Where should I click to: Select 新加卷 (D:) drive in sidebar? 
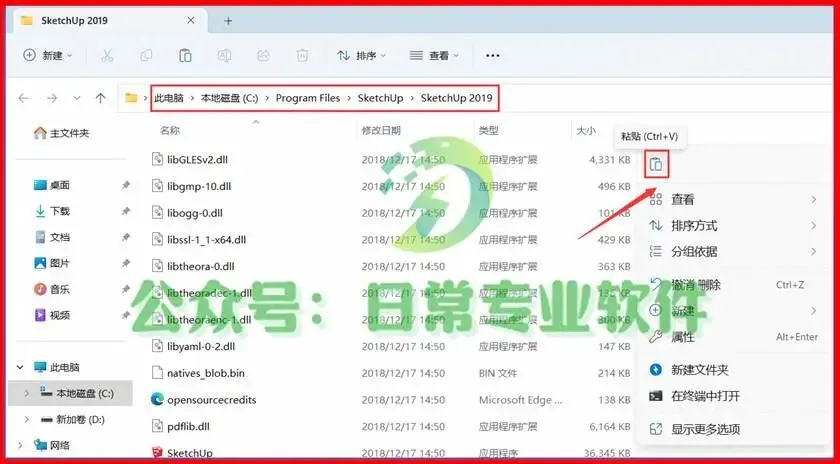coord(72,420)
